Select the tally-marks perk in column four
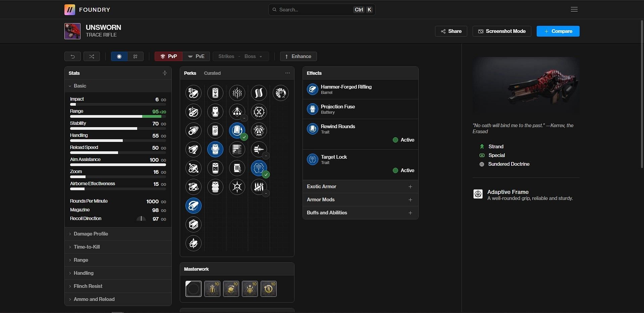 259,187
